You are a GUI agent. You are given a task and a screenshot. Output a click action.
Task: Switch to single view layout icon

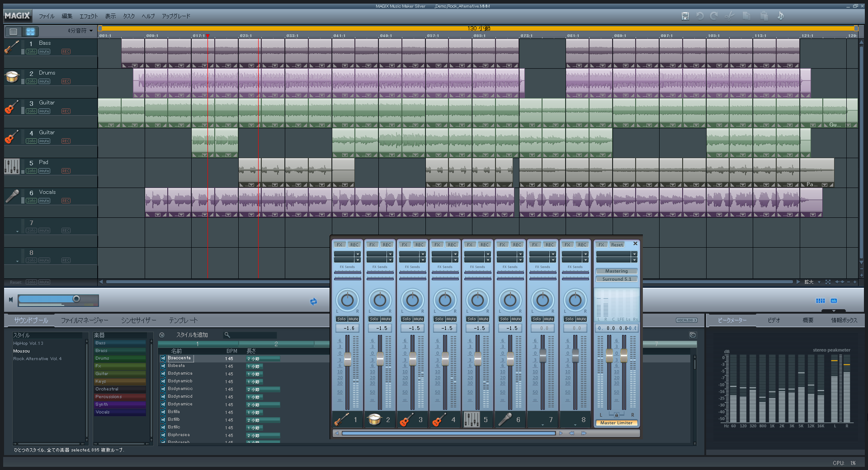13,32
